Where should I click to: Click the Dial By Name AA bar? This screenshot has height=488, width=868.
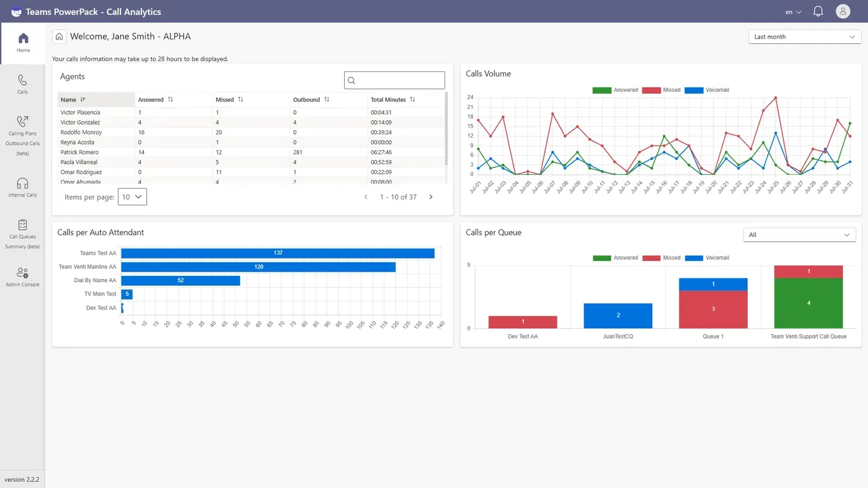point(180,280)
